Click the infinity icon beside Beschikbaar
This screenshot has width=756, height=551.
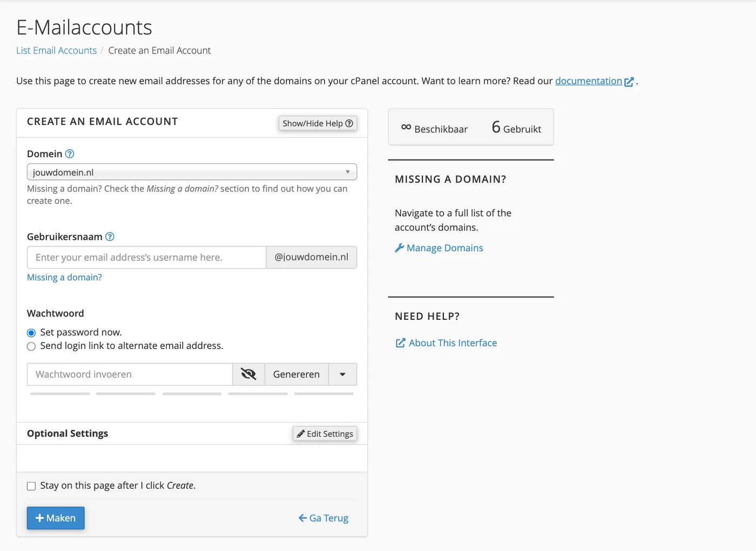(x=406, y=127)
